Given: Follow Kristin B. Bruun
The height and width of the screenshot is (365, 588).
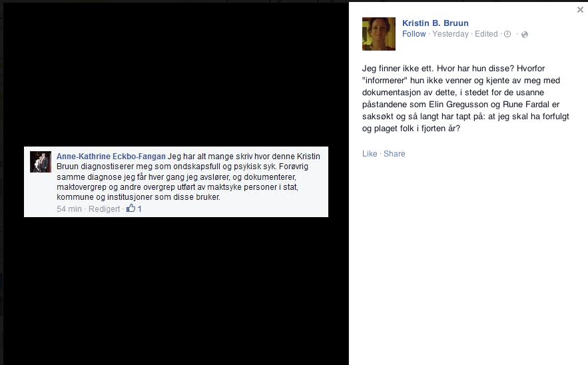Looking at the screenshot, I should [414, 34].
